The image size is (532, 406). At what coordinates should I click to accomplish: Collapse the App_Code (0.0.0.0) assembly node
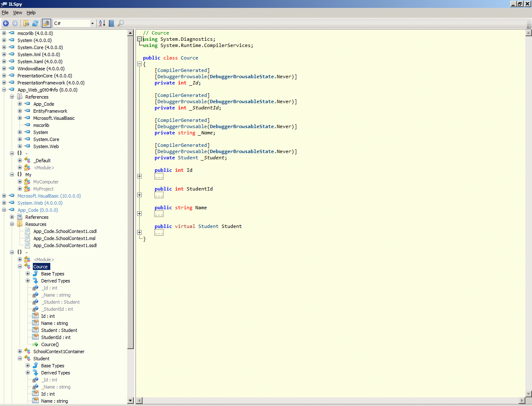tap(4, 210)
